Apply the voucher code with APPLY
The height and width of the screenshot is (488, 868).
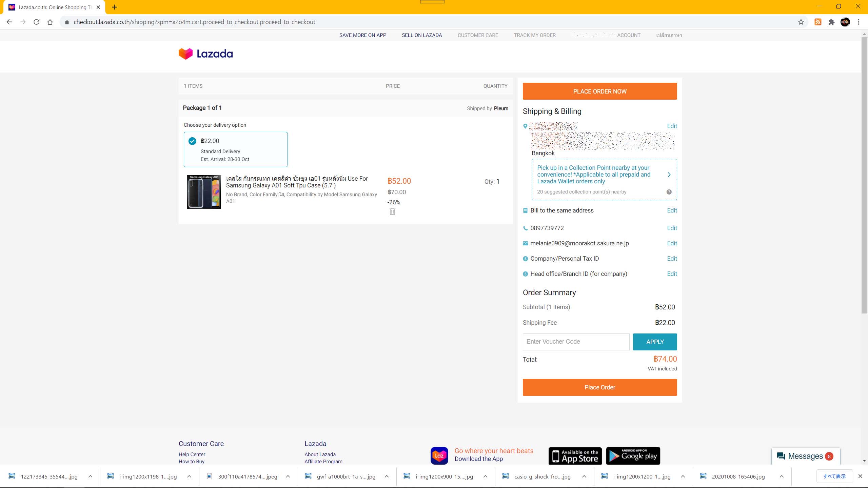click(x=655, y=342)
